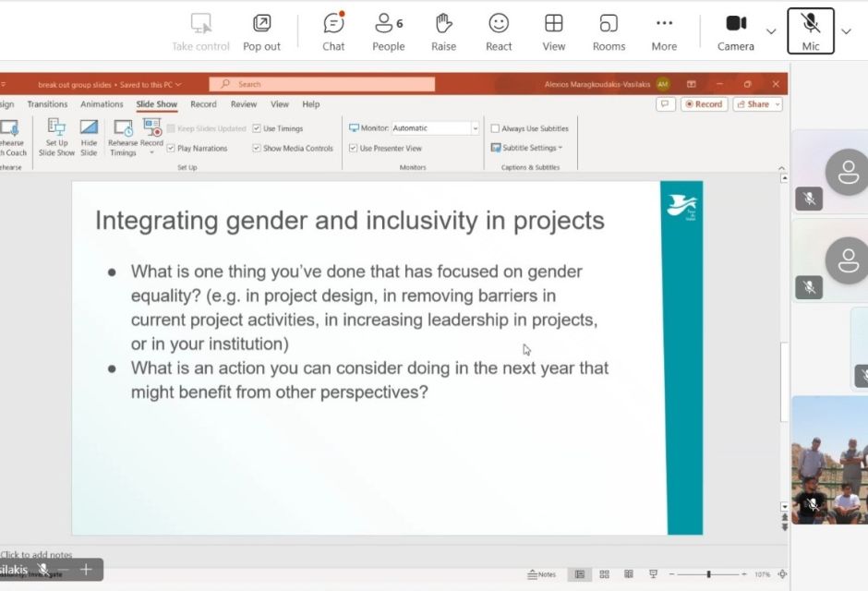
Task: Switch to the Transitions ribbon tab
Action: click(47, 104)
